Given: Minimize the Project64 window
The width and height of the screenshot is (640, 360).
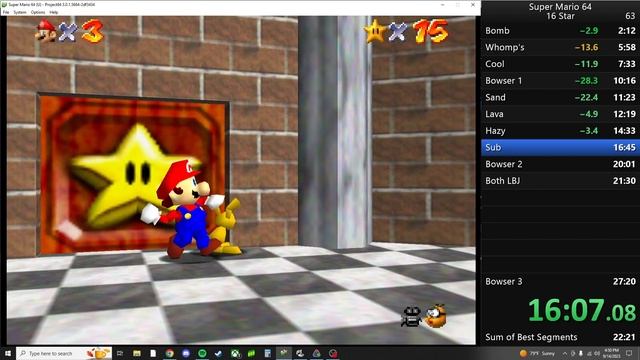Looking at the screenshot, I should (x=442, y=4).
